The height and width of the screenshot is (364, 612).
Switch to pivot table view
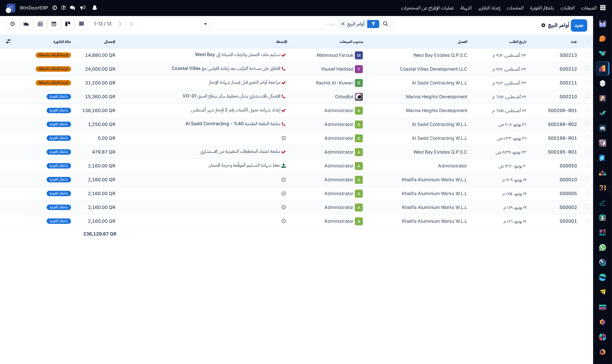[x=40, y=24]
